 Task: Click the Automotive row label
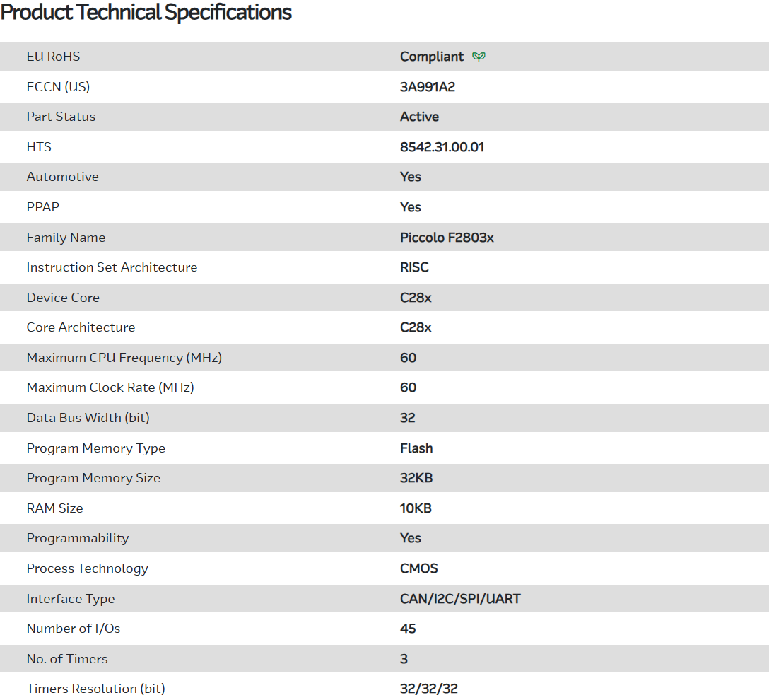pyautogui.click(x=63, y=177)
